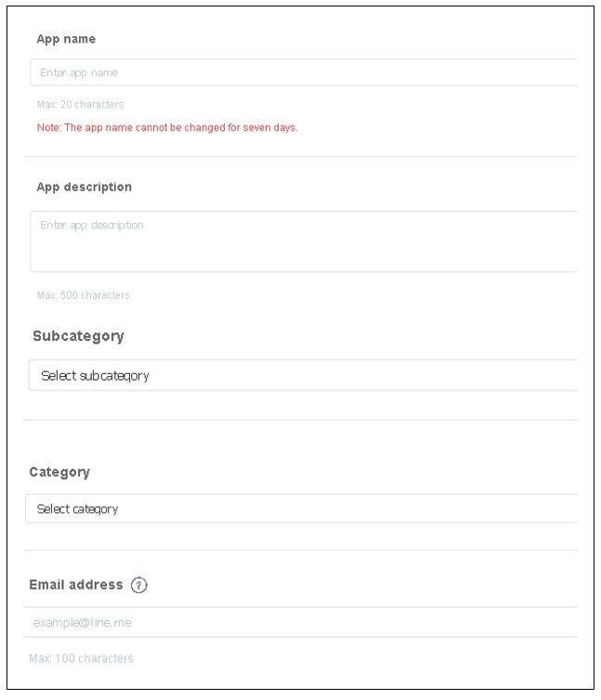Click the 'example@line.me' placeholder text

[x=82, y=622]
